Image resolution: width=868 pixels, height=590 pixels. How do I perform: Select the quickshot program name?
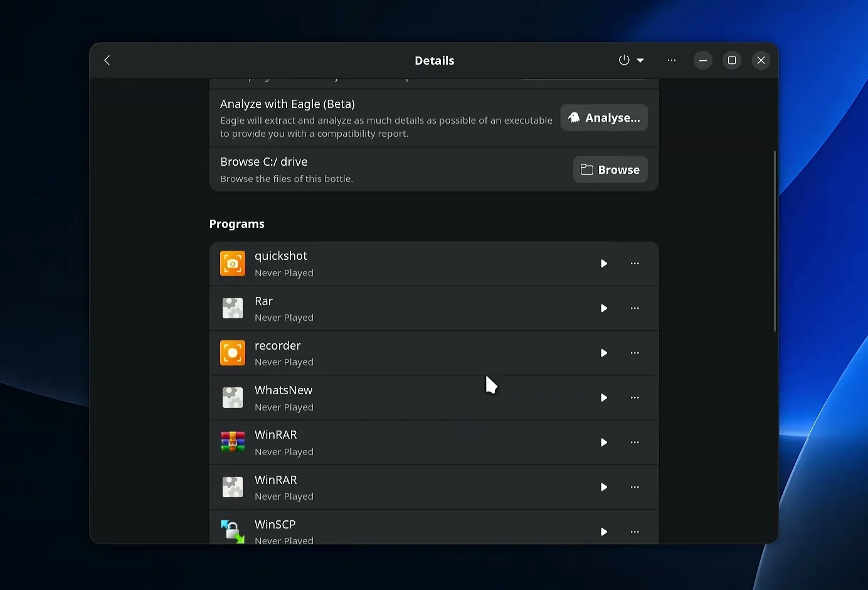pos(281,256)
